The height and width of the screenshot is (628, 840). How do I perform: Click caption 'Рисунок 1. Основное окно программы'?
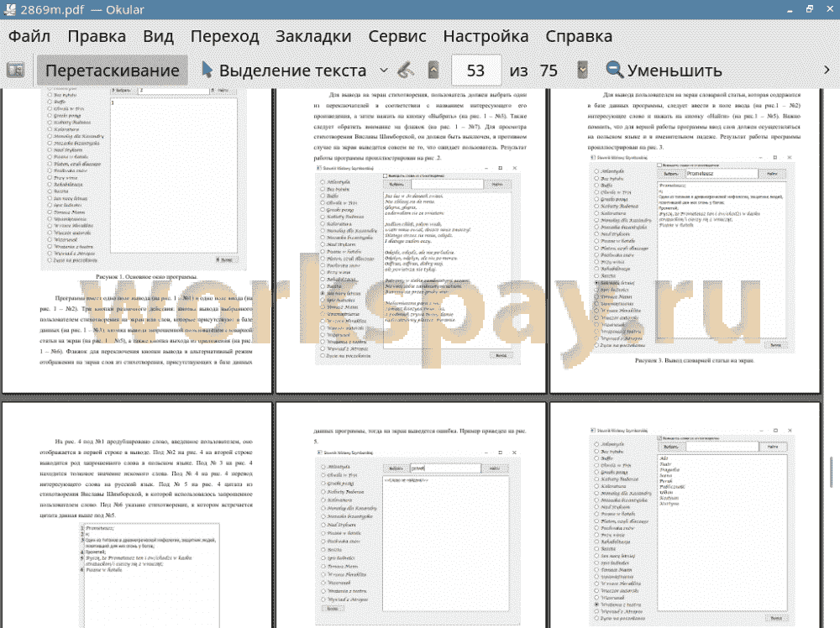(x=146, y=277)
